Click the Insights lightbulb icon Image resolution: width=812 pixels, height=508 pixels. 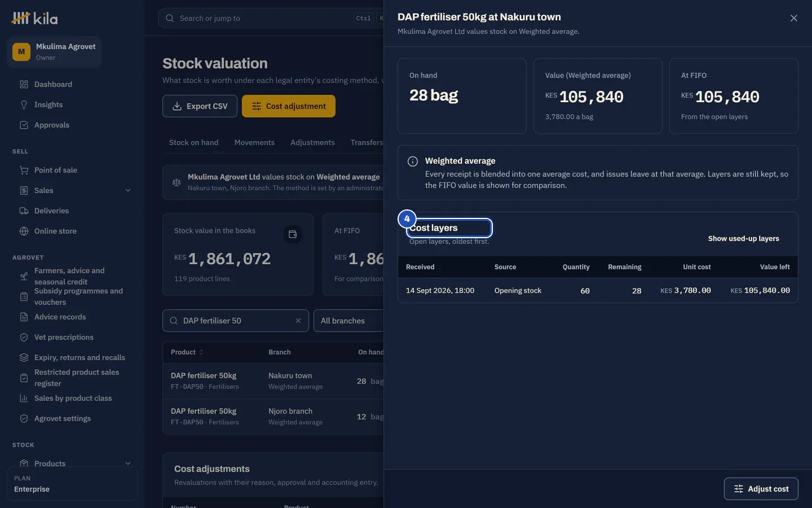[24, 105]
